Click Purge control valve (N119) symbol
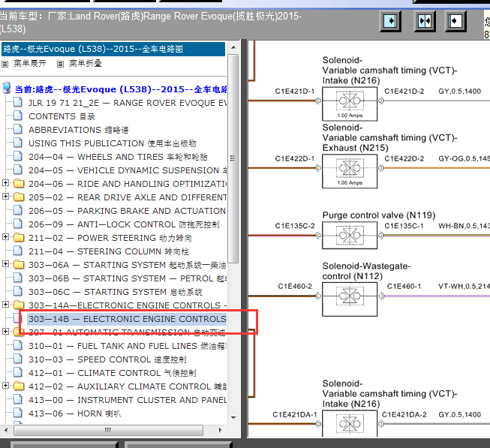490x448 pixels. tap(350, 235)
